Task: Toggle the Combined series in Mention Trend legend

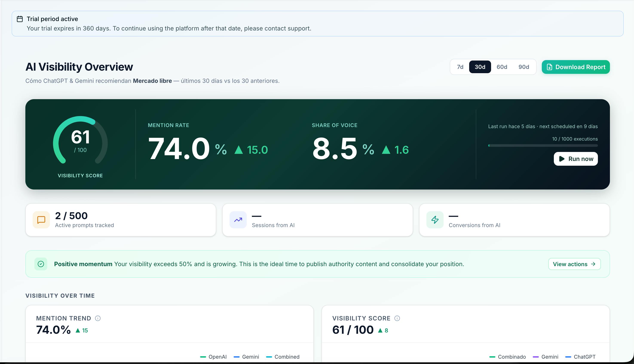Action: pos(283,357)
